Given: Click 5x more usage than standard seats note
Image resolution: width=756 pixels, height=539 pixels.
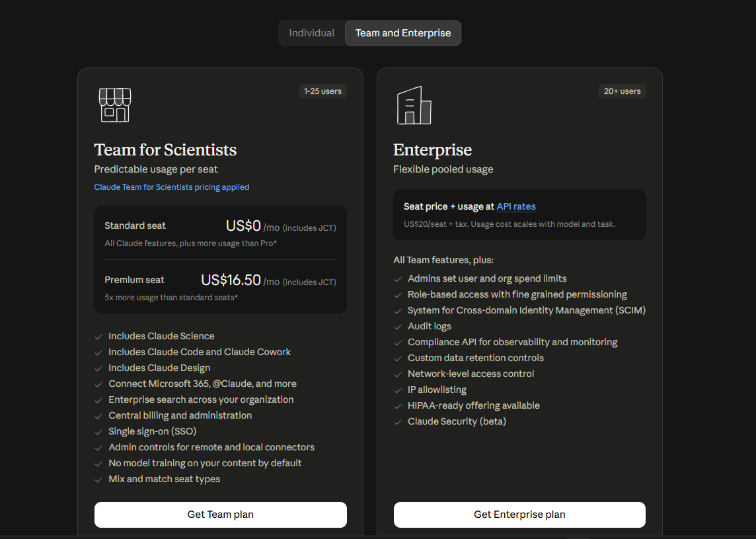Looking at the screenshot, I should click(x=171, y=298).
